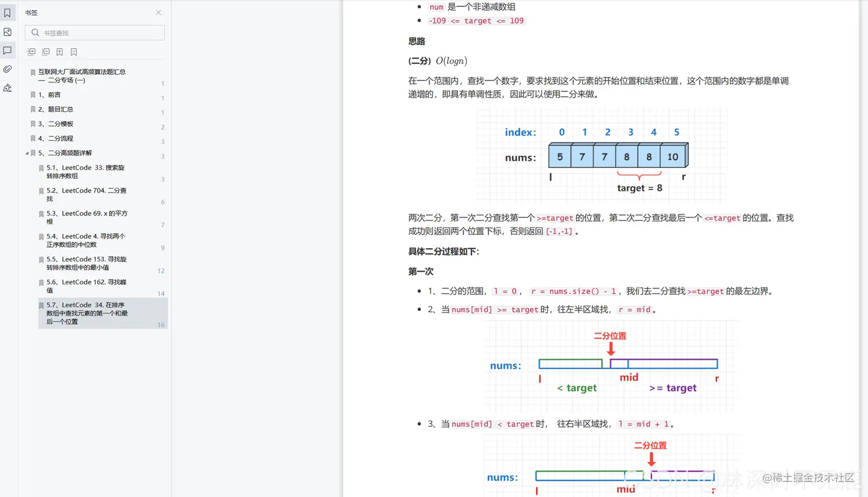Collapse the section 5、二分高频详解
Image resolution: width=868 pixels, height=497 pixels.
pos(25,153)
